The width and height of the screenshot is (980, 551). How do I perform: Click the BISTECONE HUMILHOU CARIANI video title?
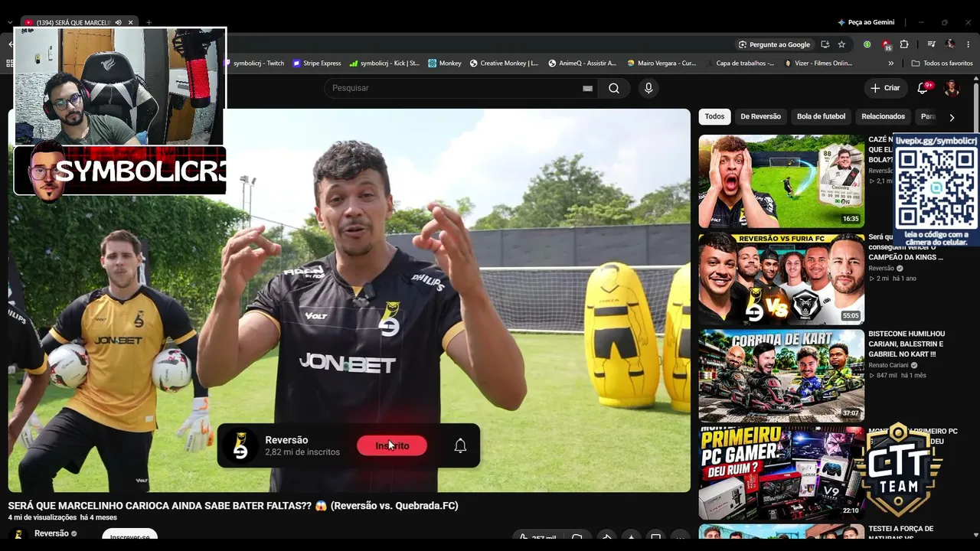pyautogui.click(x=906, y=344)
